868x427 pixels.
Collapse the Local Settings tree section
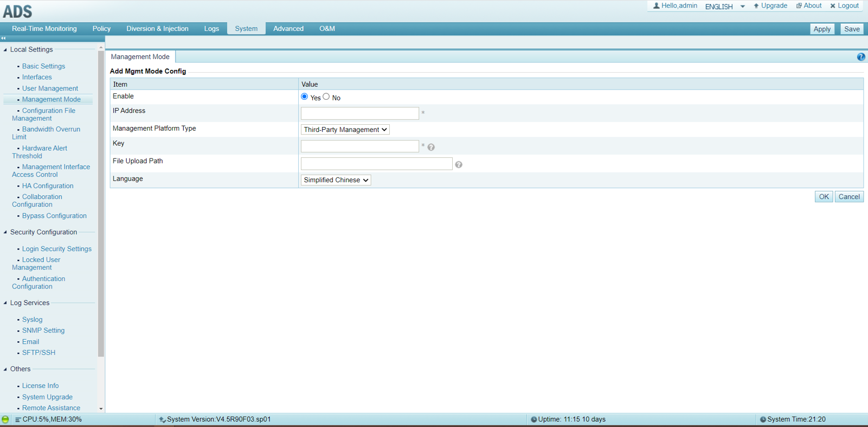(5, 50)
